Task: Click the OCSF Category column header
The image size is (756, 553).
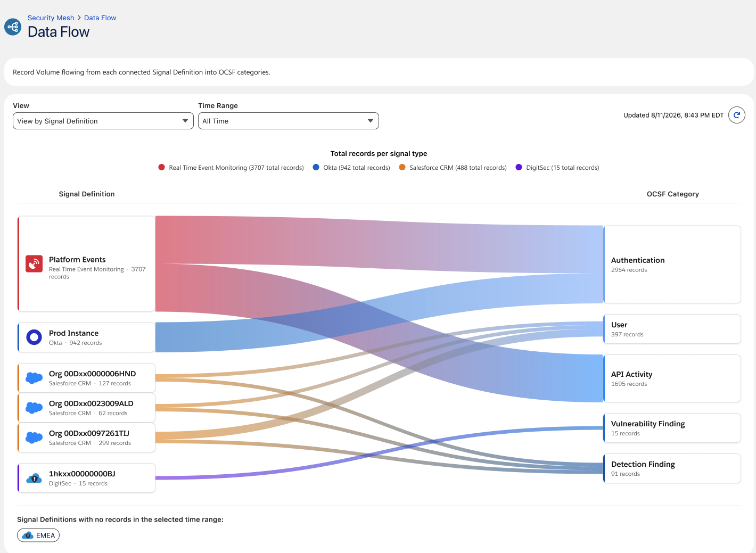Action: pos(673,194)
